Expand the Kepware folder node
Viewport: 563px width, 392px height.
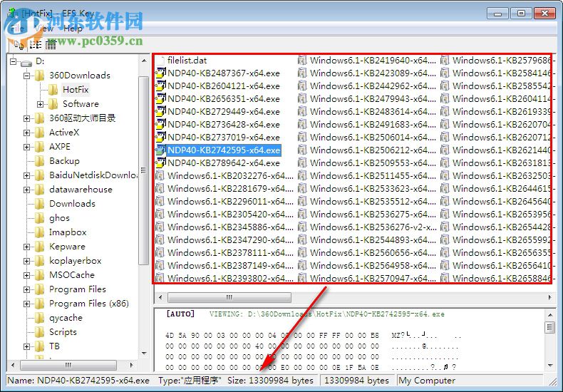(26, 247)
